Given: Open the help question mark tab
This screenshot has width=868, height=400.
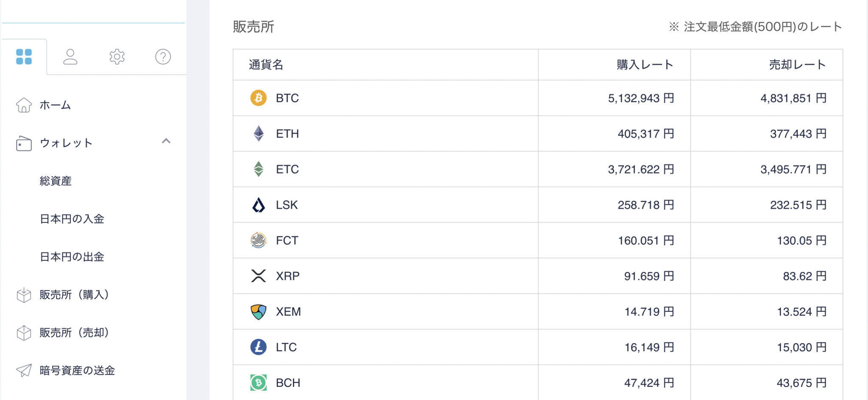Looking at the screenshot, I should tap(163, 57).
